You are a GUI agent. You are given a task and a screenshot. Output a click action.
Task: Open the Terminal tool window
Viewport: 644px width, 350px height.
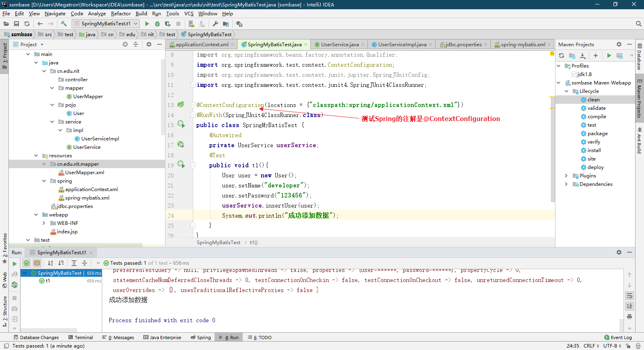80,338
